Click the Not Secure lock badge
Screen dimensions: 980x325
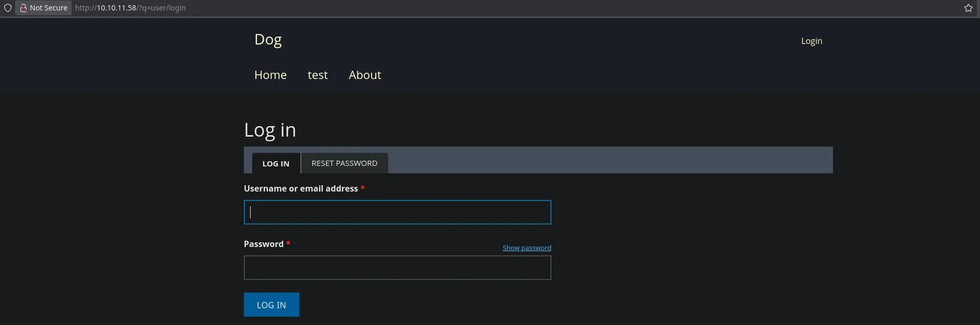[x=43, y=8]
